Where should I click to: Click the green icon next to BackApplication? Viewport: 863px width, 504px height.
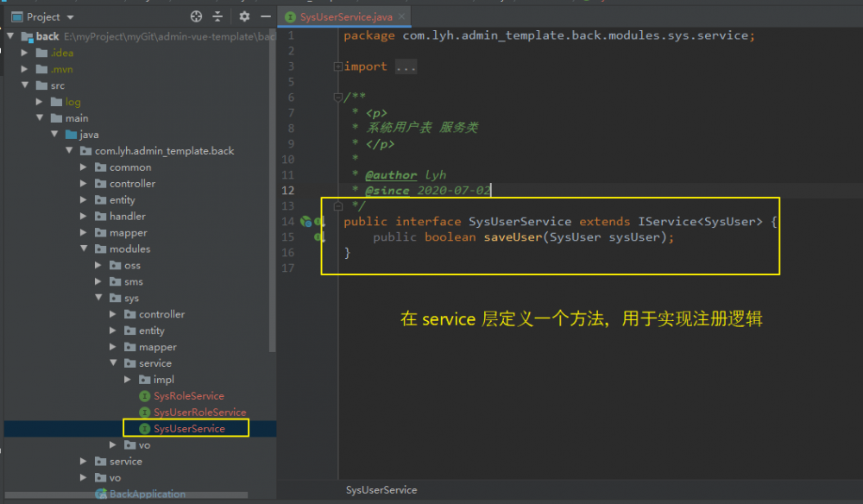99,494
